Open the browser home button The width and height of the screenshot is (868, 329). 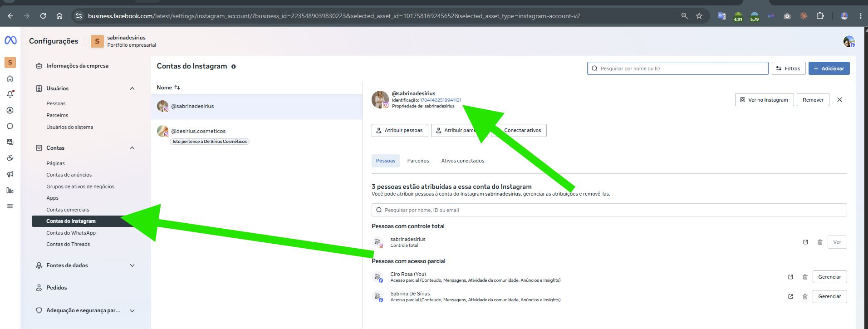pyautogui.click(x=59, y=16)
